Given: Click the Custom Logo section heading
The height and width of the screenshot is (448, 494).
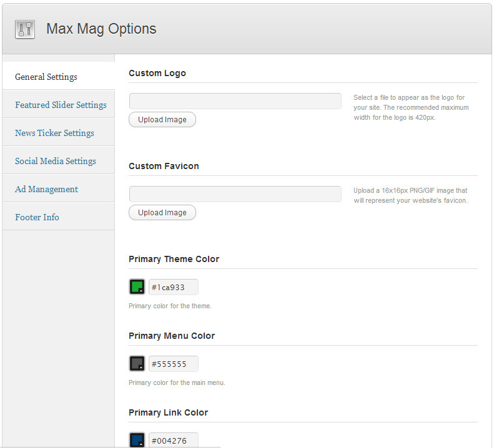Looking at the screenshot, I should coord(157,73).
